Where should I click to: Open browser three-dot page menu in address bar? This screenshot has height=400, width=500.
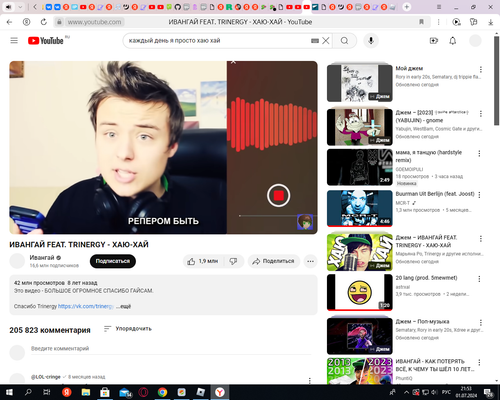(438, 22)
